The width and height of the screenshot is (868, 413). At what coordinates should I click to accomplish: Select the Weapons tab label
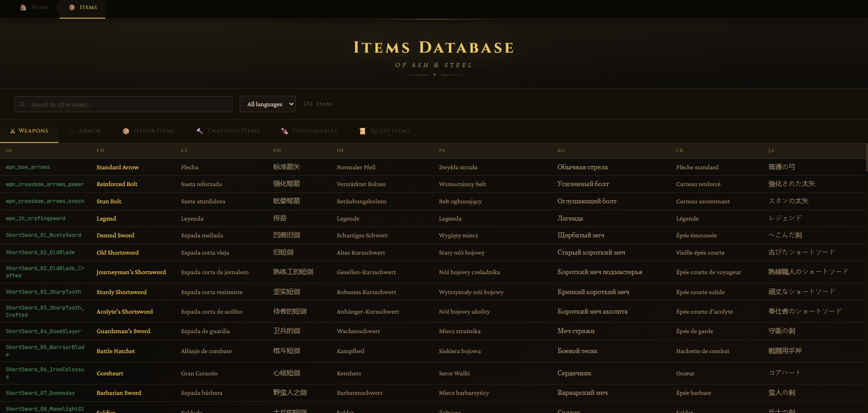[33, 131]
